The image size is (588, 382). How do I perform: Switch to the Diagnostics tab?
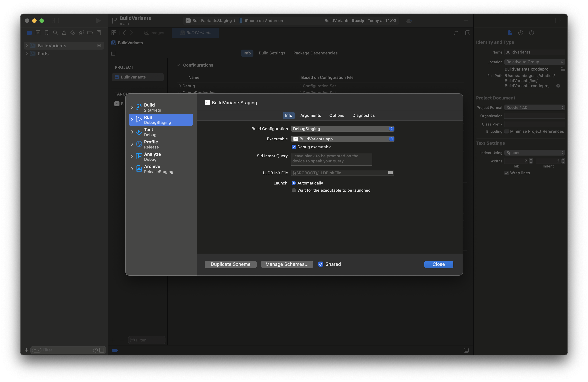363,115
